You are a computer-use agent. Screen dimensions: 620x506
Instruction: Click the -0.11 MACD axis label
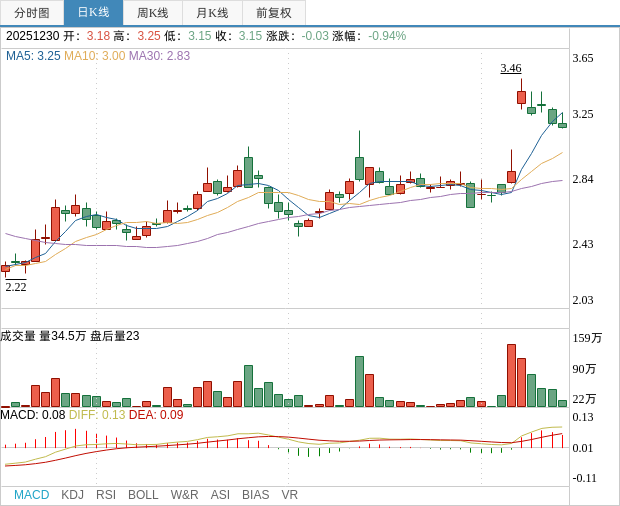point(584,478)
